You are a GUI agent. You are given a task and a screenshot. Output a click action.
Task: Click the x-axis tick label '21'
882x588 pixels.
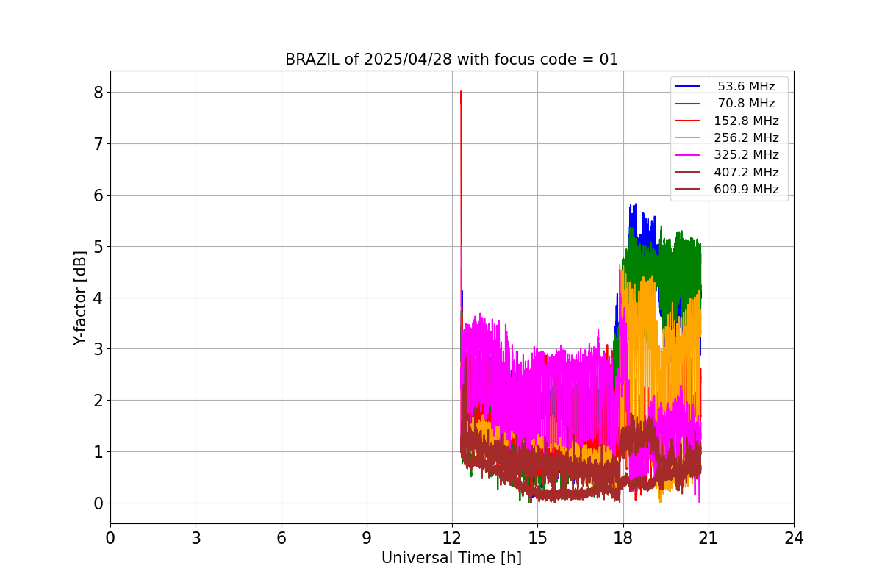(709, 539)
